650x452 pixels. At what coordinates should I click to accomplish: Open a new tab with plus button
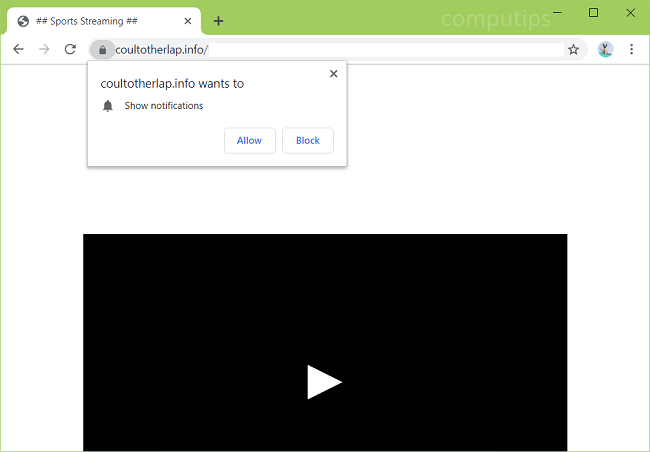tap(218, 21)
